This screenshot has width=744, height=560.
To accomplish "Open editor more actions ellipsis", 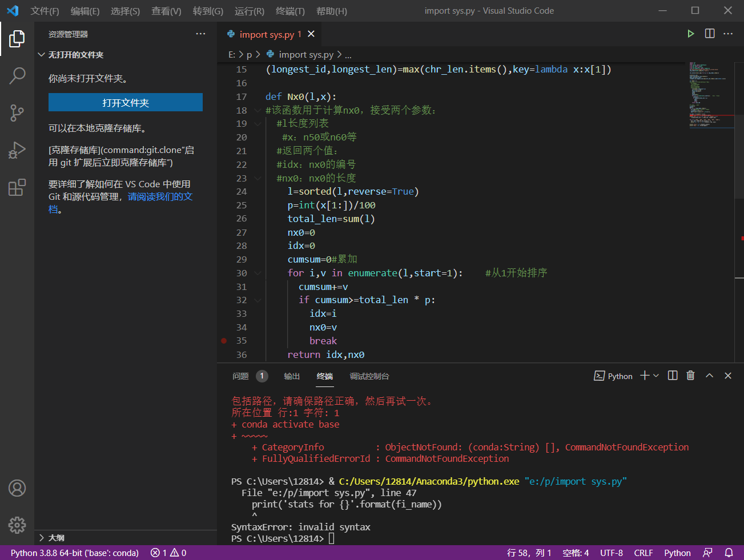I will click(728, 34).
